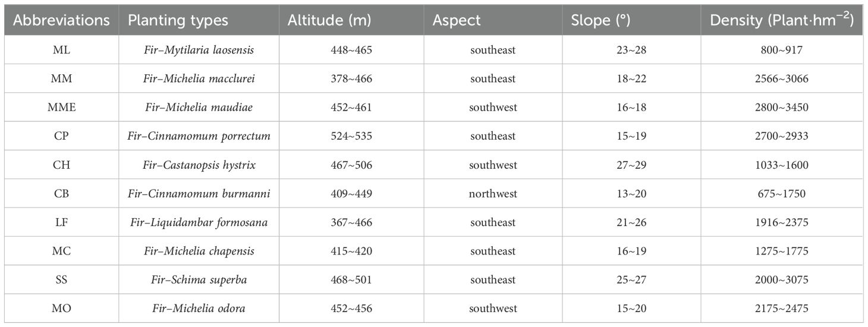The width and height of the screenshot is (868, 327).
Task: Select the Fir–Mytilaria laosensis cell
Action: tap(199, 51)
